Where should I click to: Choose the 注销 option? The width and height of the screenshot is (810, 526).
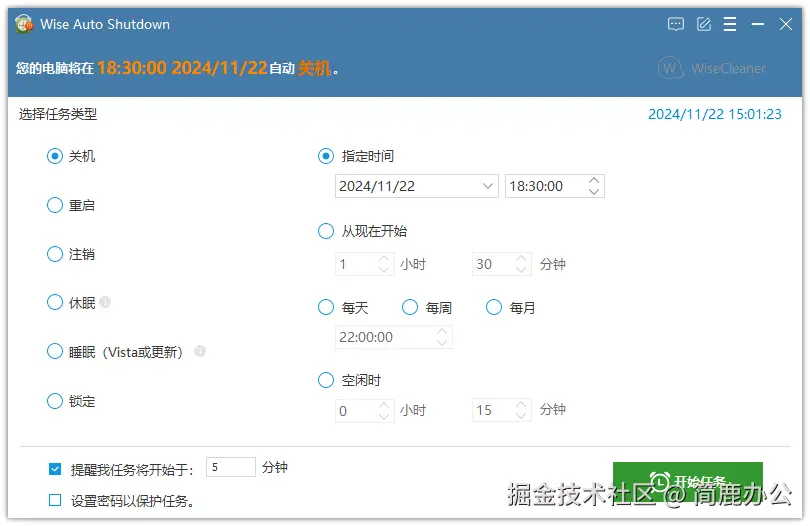pyautogui.click(x=55, y=254)
